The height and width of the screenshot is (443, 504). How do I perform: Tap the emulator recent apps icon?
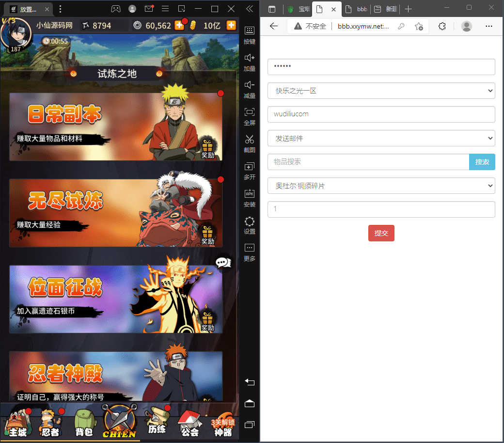tap(250, 425)
